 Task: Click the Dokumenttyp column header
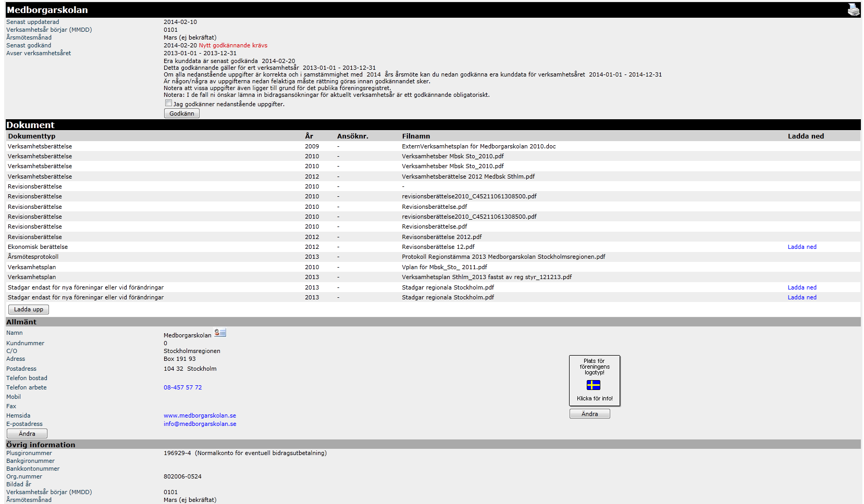[x=31, y=136]
